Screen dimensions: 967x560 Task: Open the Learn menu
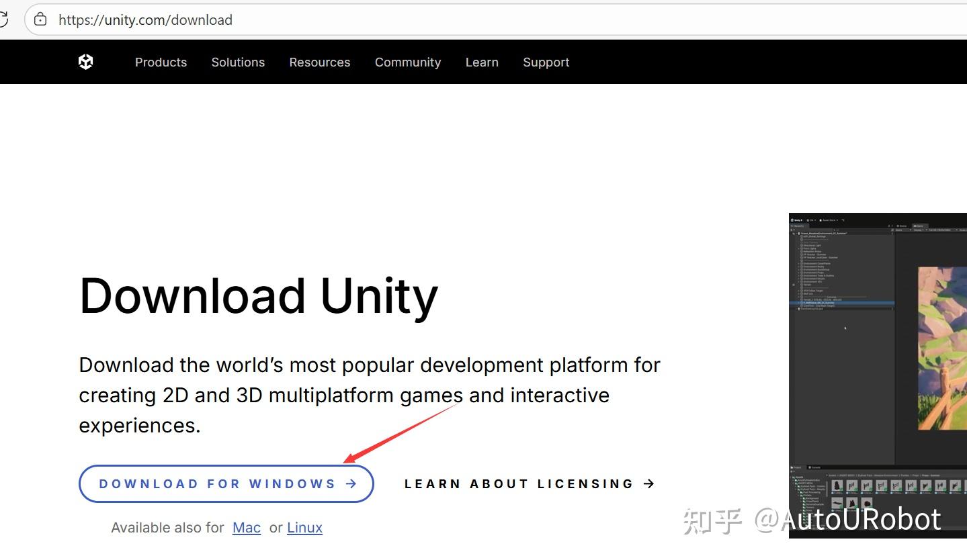point(481,62)
